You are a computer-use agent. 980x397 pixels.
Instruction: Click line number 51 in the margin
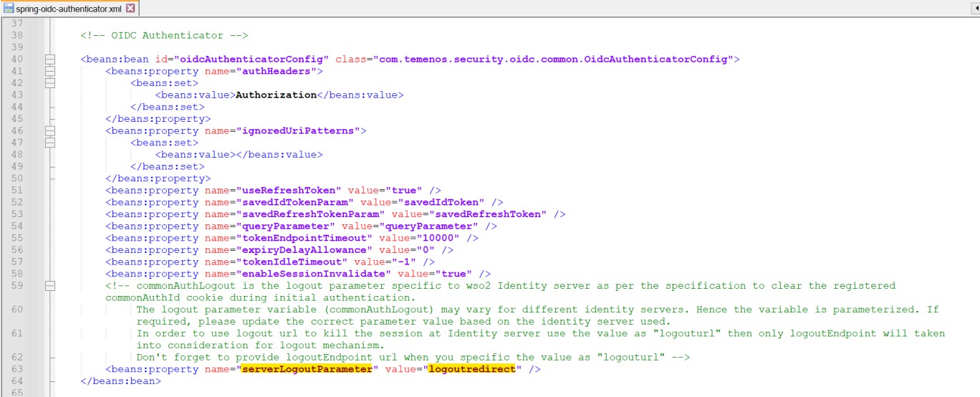point(16,191)
